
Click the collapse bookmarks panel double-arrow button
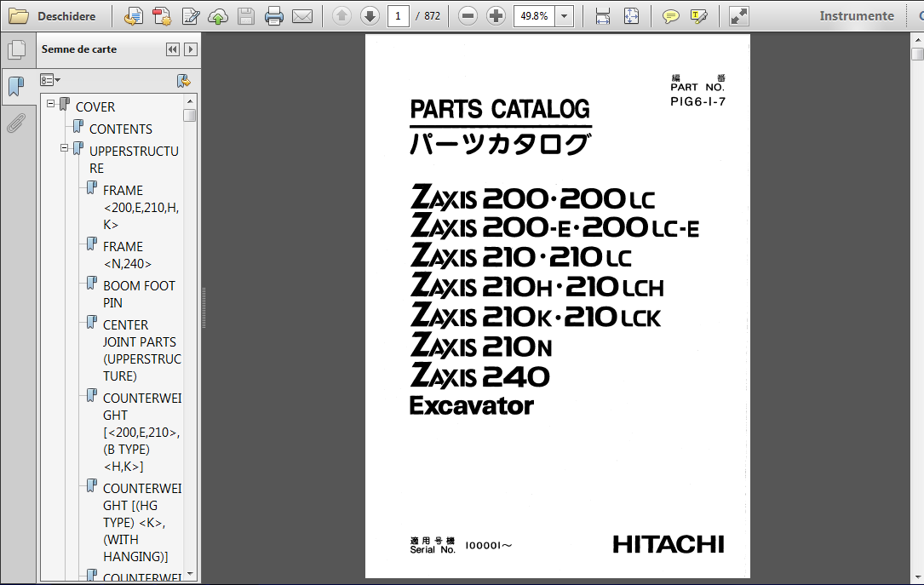173,49
